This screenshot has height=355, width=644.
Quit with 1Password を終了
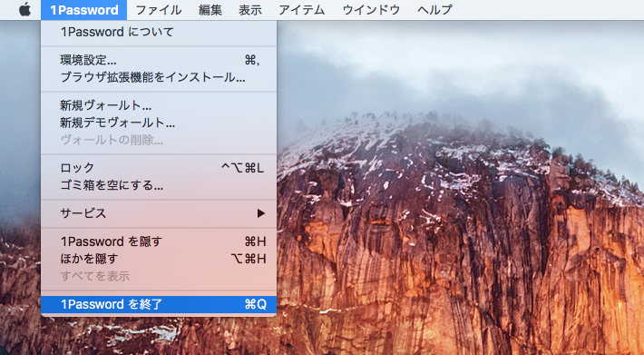coord(159,304)
